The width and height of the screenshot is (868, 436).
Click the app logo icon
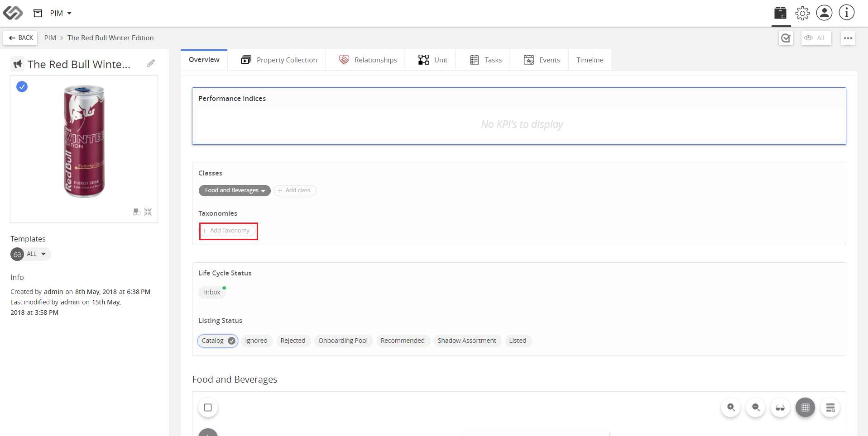pyautogui.click(x=13, y=13)
